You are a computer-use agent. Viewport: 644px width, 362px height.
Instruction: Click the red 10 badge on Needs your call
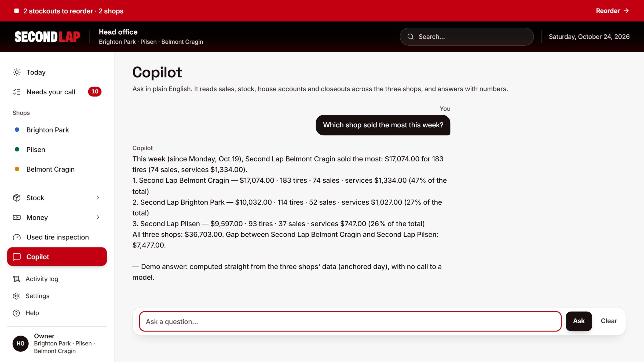click(x=95, y=92)
